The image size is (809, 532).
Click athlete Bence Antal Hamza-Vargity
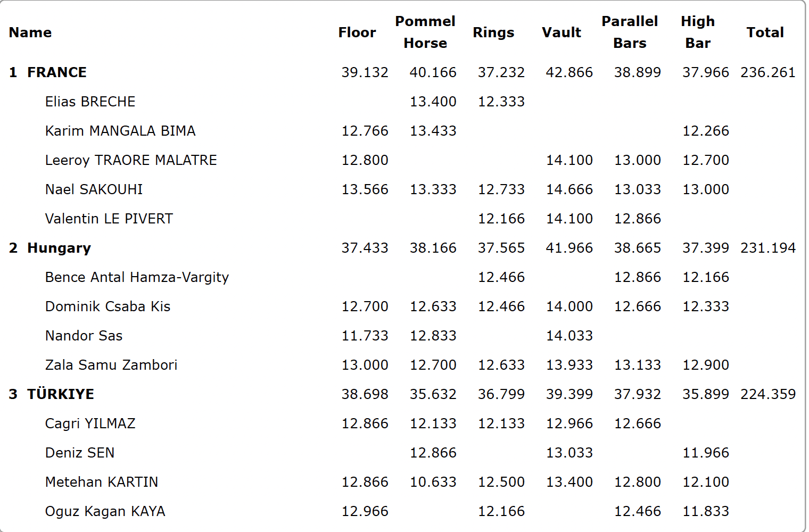coord(137,277)
